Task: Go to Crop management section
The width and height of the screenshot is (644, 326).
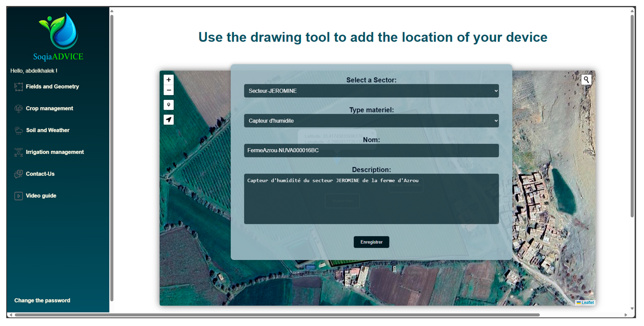Action: point(49,109)
